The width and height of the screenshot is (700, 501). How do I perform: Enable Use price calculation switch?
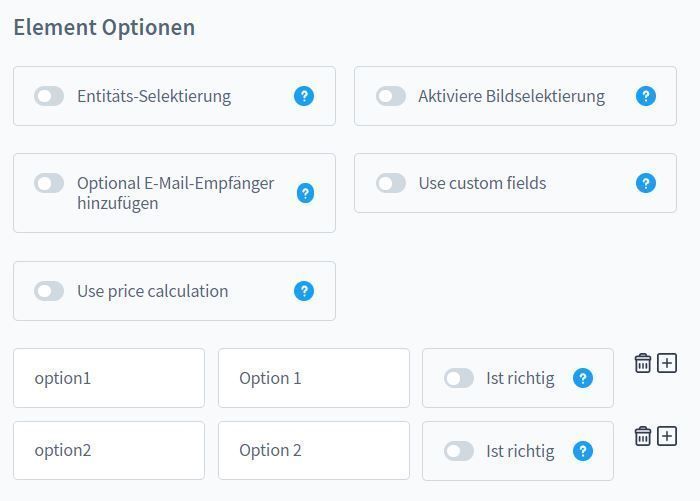coord(49,291)
